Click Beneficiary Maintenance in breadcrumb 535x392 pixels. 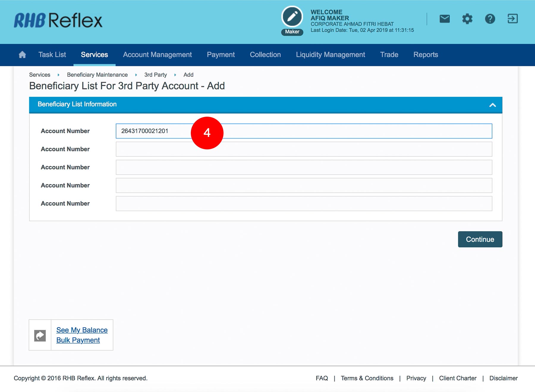97,75
